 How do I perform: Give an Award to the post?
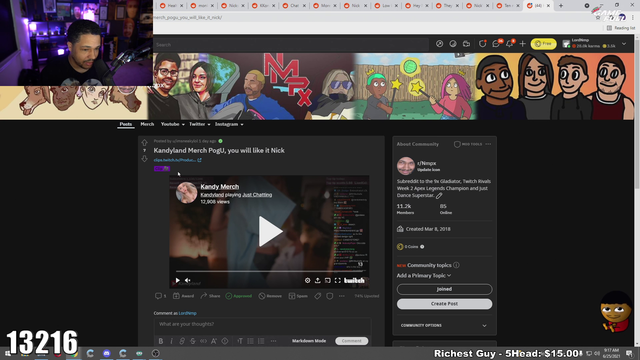pos(183,296)
